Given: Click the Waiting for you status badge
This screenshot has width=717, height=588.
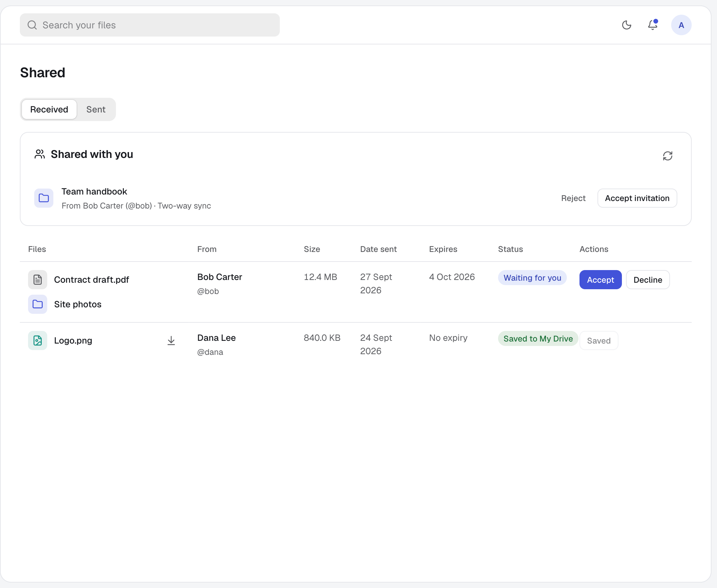Looking at the screenshot, I should (532, 278).
